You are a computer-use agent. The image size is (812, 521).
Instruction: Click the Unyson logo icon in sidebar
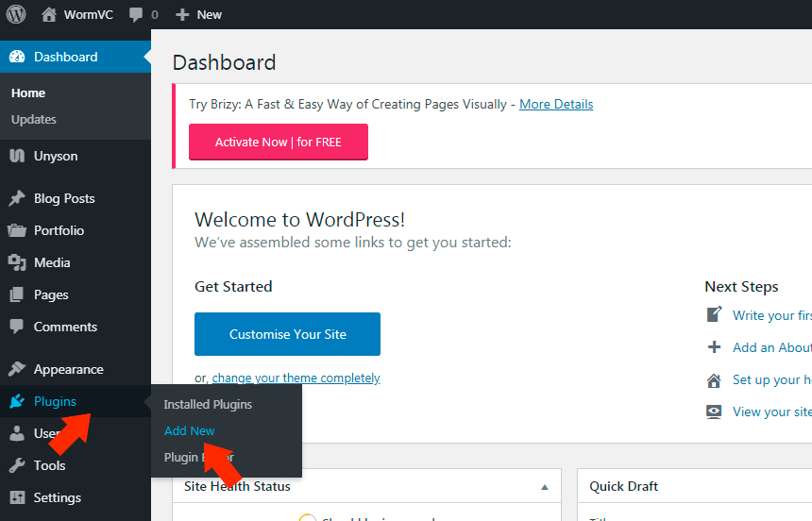click(x=17, y=156)
